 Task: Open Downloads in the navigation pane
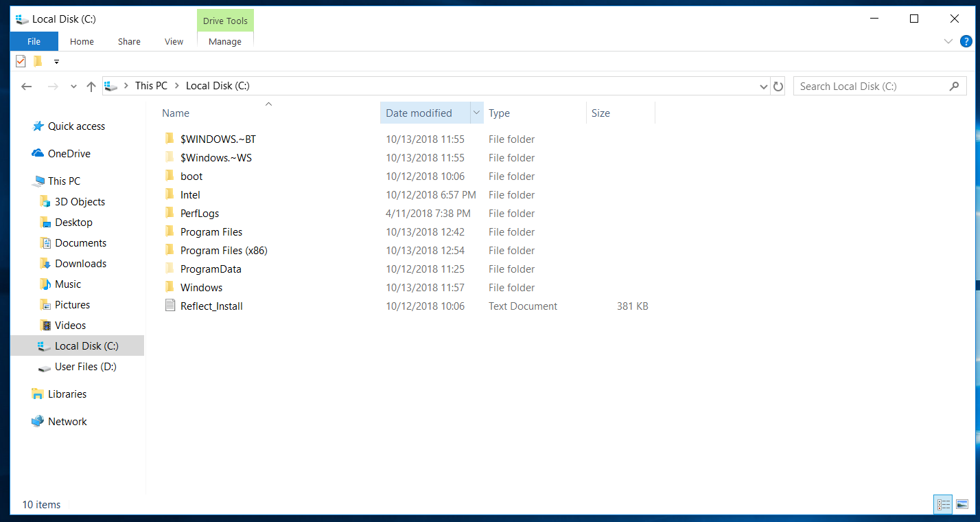(x=80, y=264)
